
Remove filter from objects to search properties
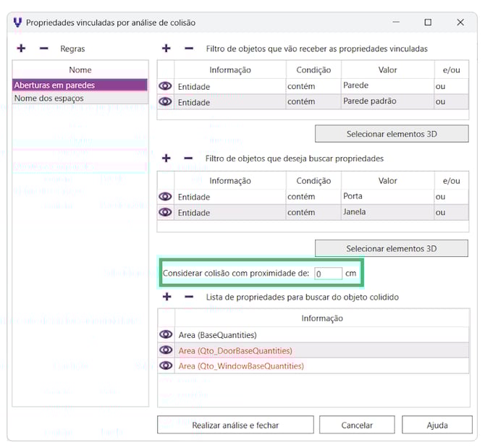click(189, 158)
